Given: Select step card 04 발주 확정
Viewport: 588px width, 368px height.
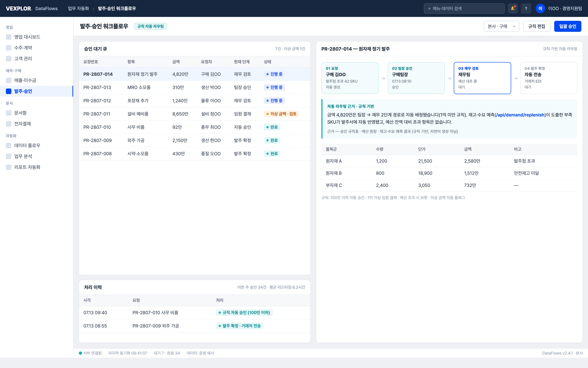Looking at the screenshot, I should [548, 78].
